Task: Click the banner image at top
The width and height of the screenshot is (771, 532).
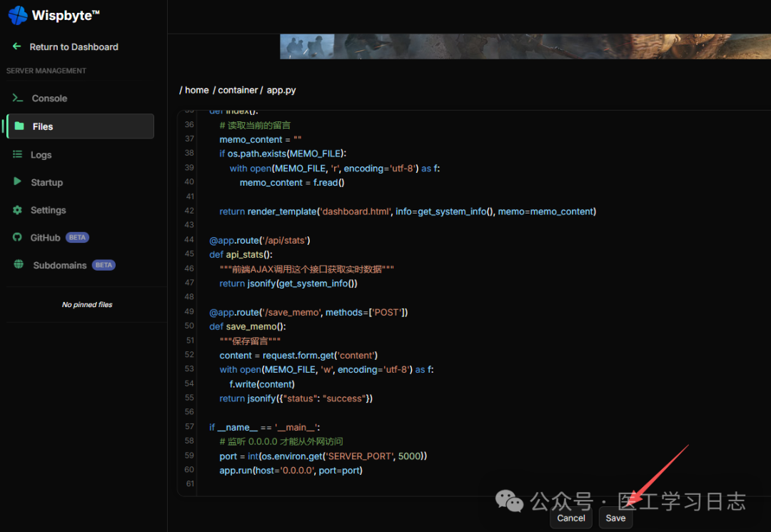Action: tap(525, 46)
